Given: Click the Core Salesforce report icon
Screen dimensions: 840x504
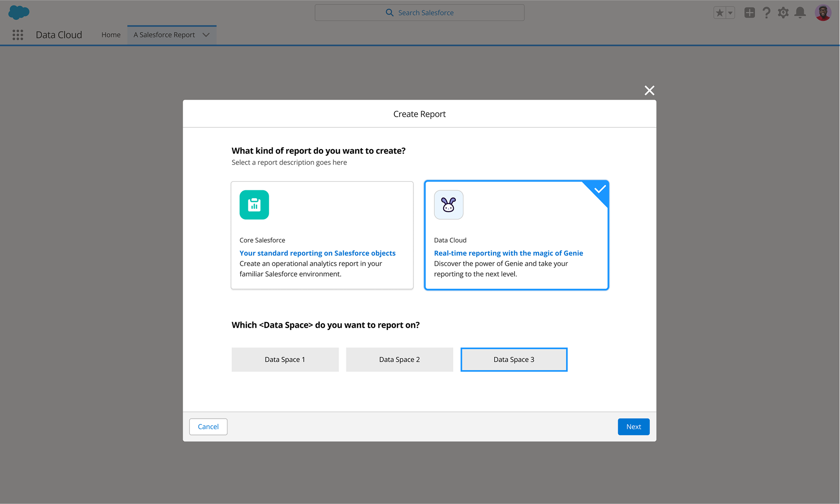Looking at the screenshot, I should pos(254,205).
